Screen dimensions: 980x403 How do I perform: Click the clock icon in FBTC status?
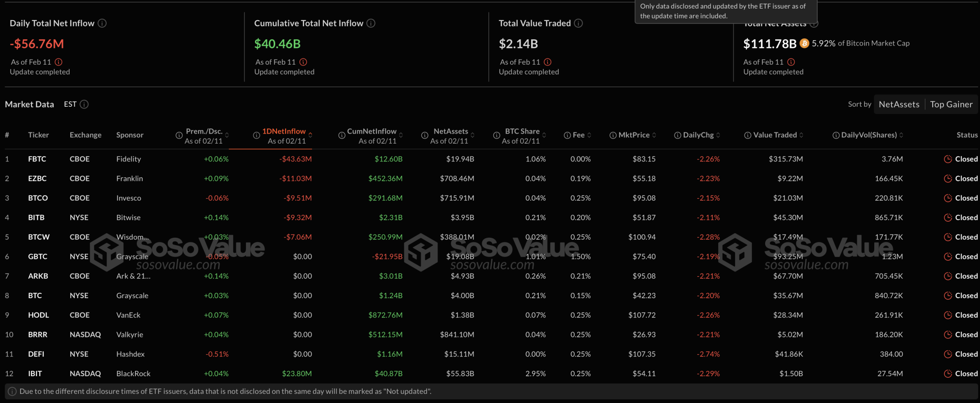point(947,159)
